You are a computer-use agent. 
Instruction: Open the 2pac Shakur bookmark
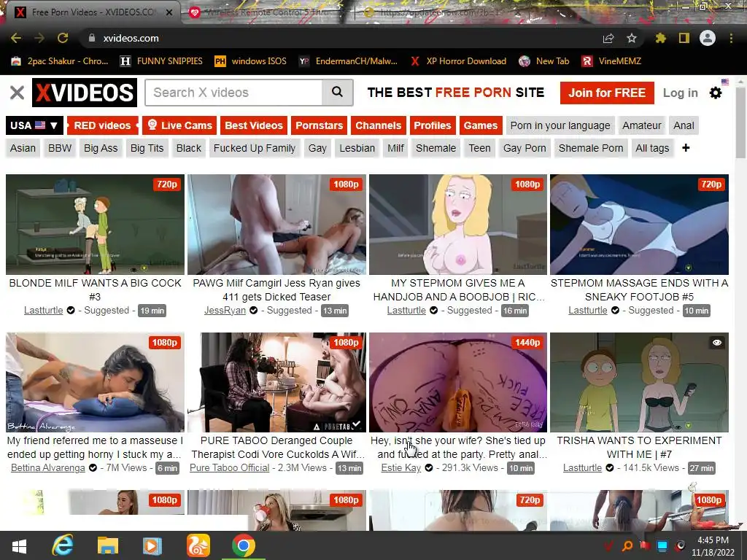click(x=60, y=61)
